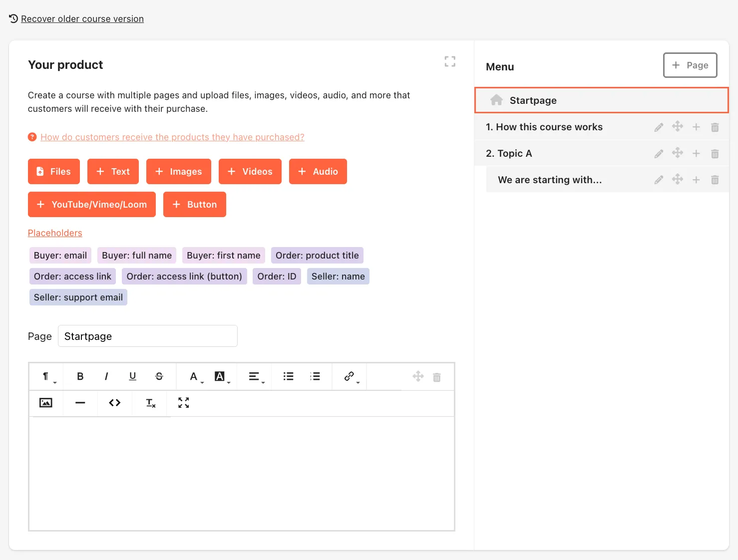Screen dimensions: 738x560
Task: Add a YouTube/Vimeo/Loom embed
Action: click(92, 204)
